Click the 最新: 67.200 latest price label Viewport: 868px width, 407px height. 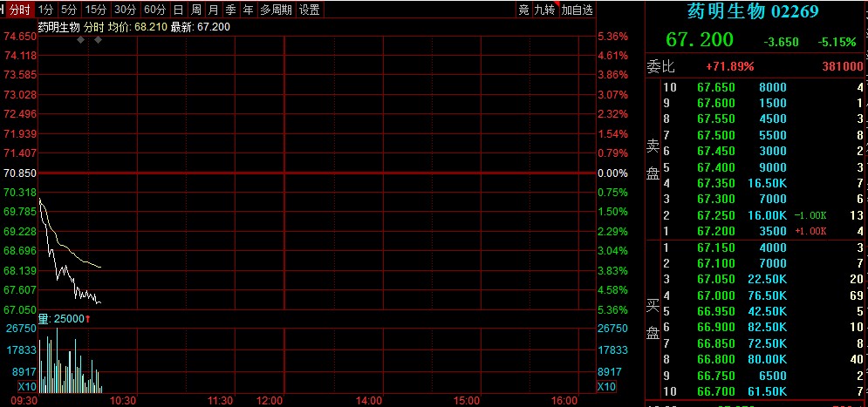click(201, 27)
